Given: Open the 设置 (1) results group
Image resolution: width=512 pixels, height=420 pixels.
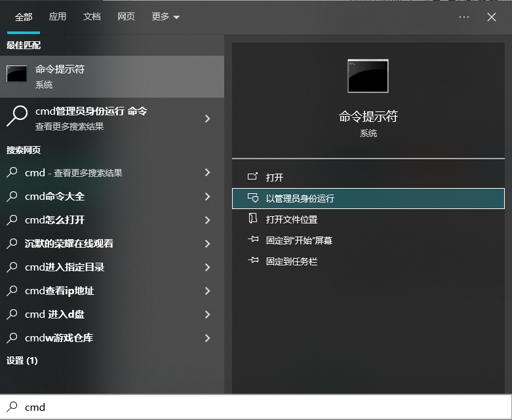Looking at the screenshot, I should point(22,360).
